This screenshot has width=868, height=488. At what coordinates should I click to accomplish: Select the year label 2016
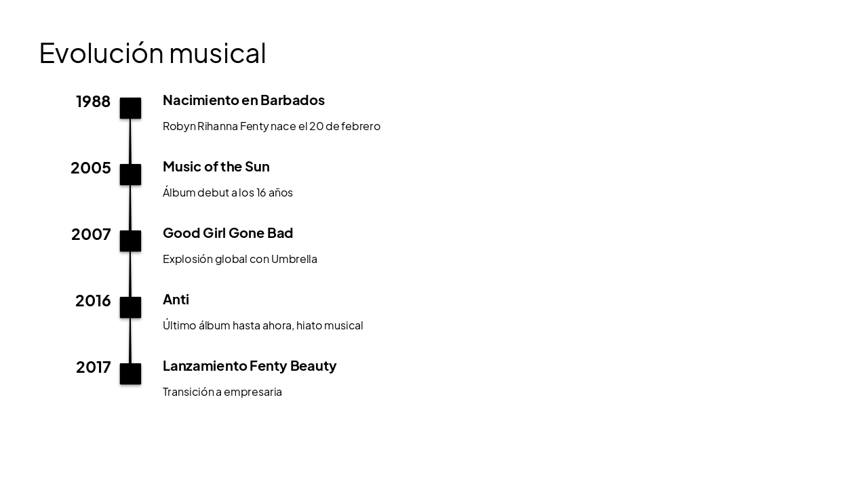[x=93, y=301]
